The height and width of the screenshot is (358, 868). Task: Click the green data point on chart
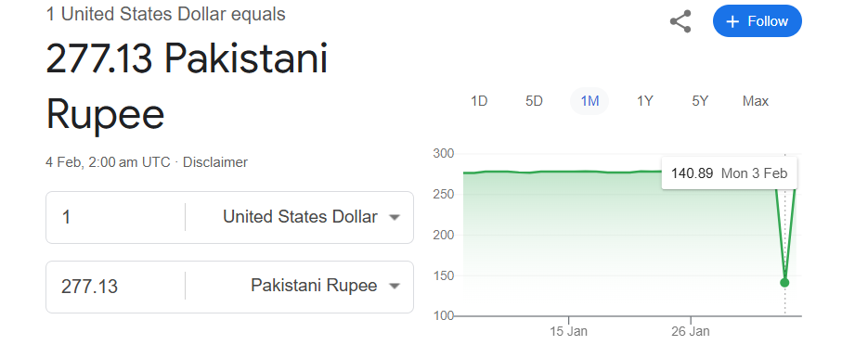784,283
